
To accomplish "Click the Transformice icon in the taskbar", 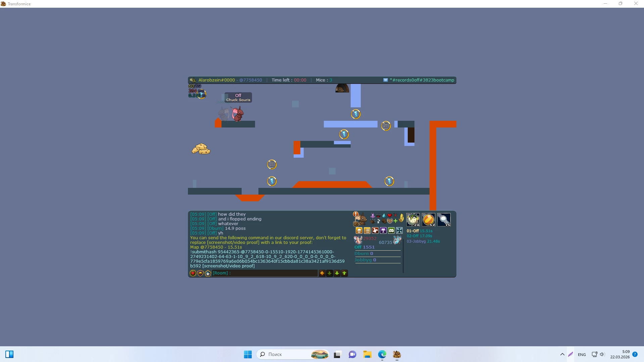I will point(397,354).
